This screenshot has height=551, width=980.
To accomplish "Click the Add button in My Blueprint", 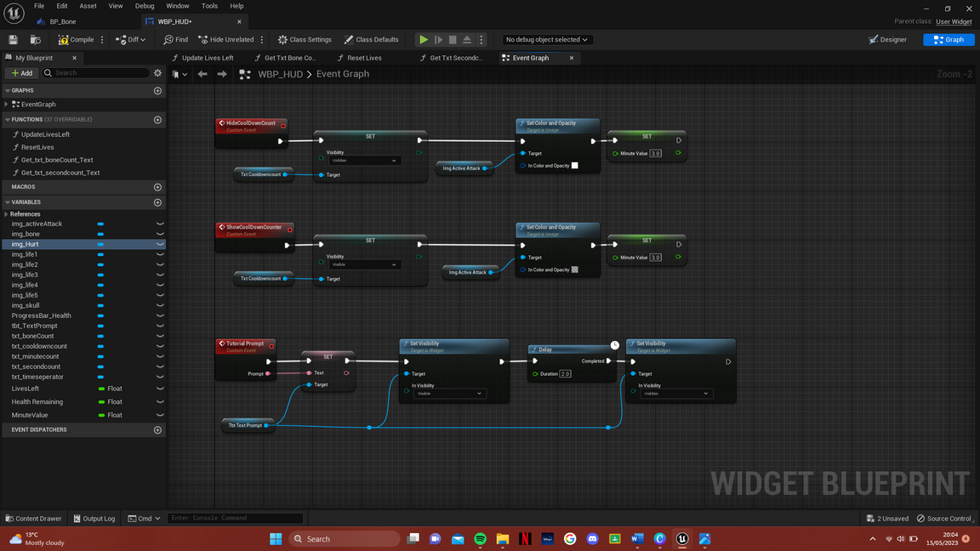I will click(22, 73).
